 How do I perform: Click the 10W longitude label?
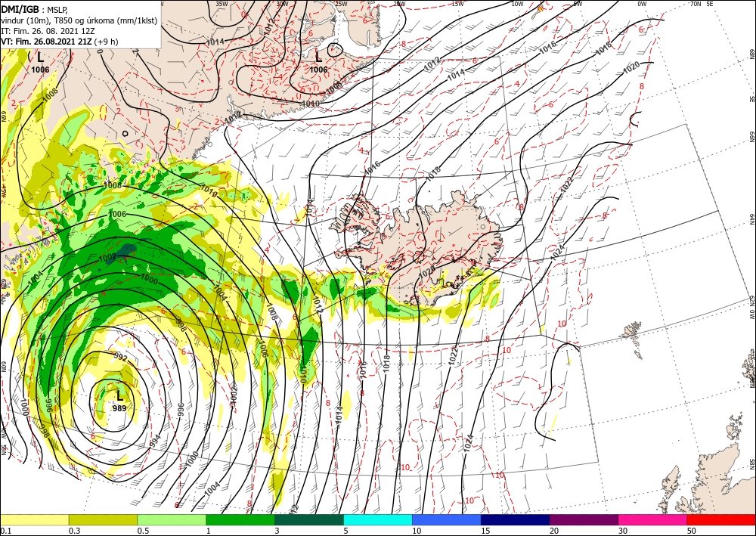tap(517, 4)
